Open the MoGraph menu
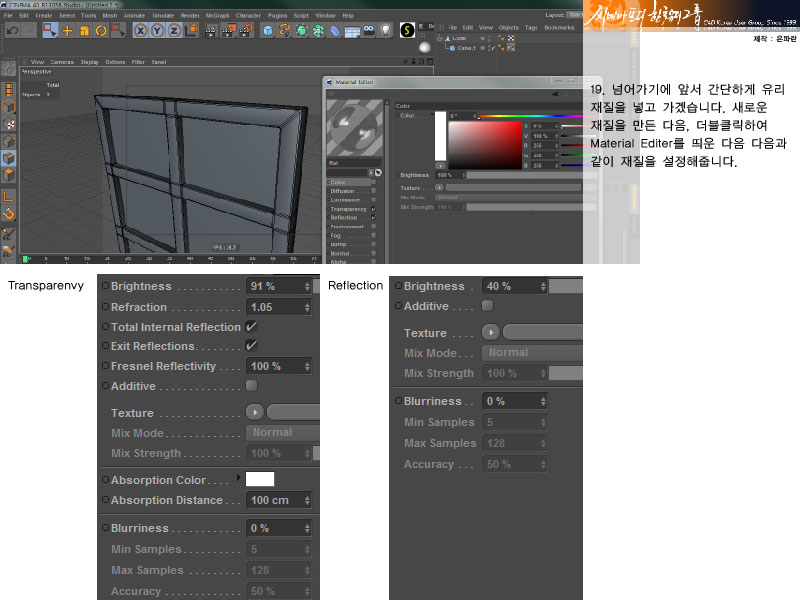 (218, 16)
